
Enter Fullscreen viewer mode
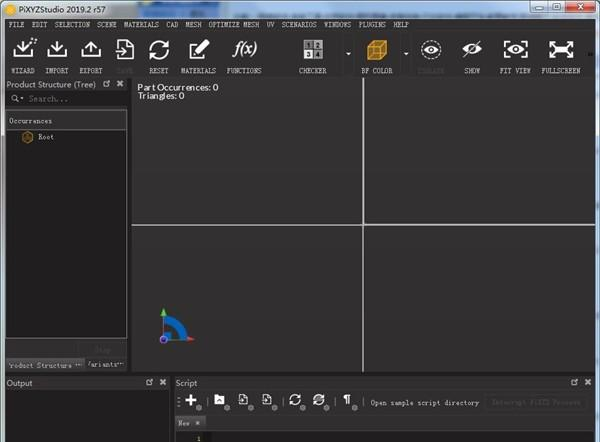pos(561,51)
